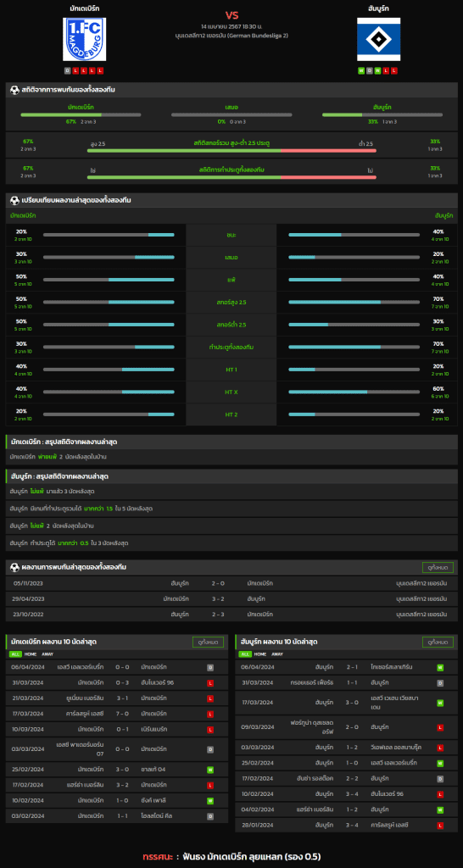Click L badge on Magdeburg 21/03/2024 row
This screenshot has width=463, height=868.
[x=210, y=698]
